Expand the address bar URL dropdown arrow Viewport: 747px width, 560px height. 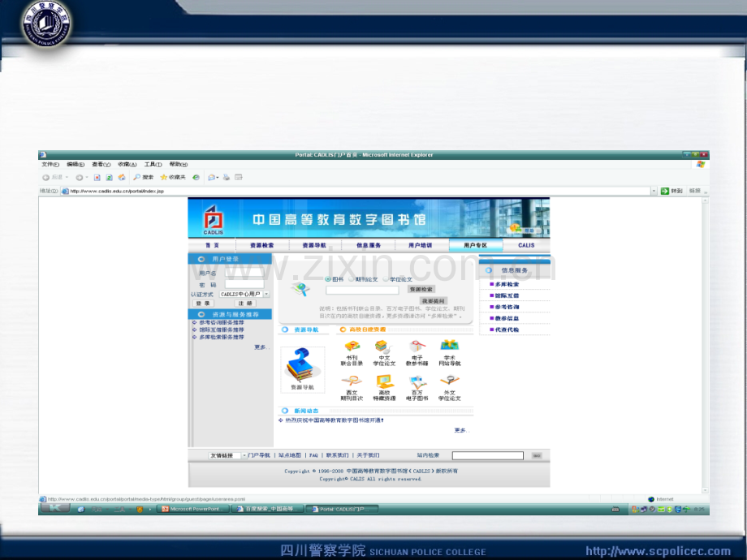point(654,192)
